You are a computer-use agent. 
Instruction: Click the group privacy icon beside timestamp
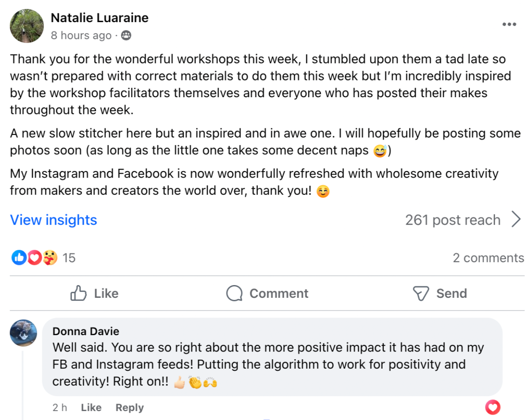point(126,36)
